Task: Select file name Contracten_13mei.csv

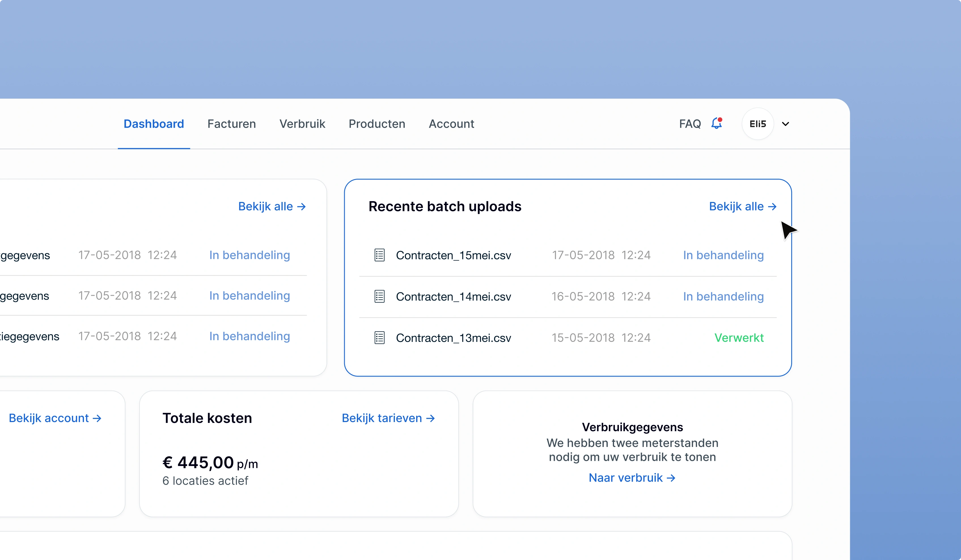Action: pyautogui.click(x=453, y=338)
